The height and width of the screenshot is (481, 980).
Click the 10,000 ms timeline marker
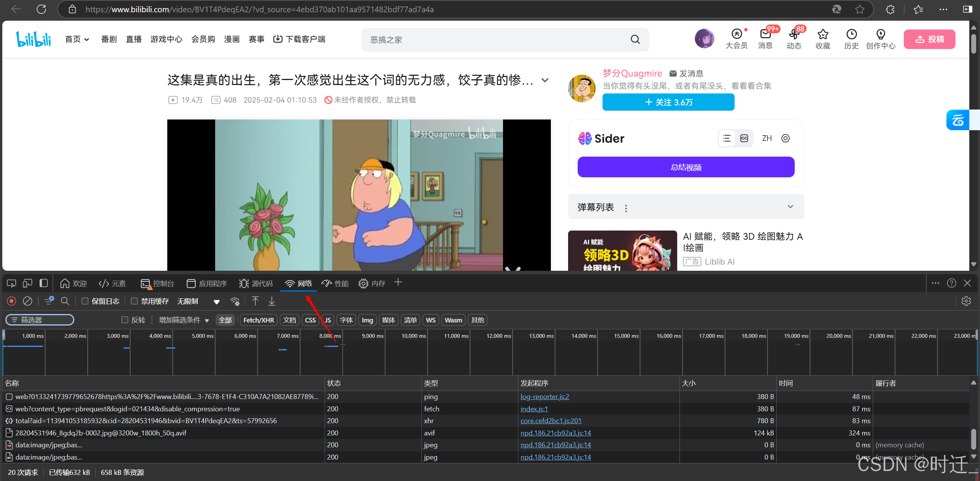413,336
